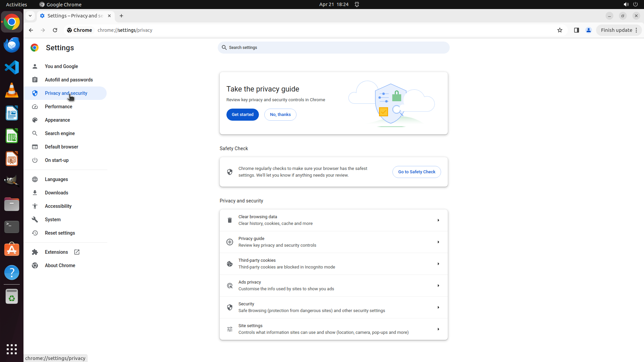Select Downloads in sidebar
644x362 pixels.
[x=56, y=193]
